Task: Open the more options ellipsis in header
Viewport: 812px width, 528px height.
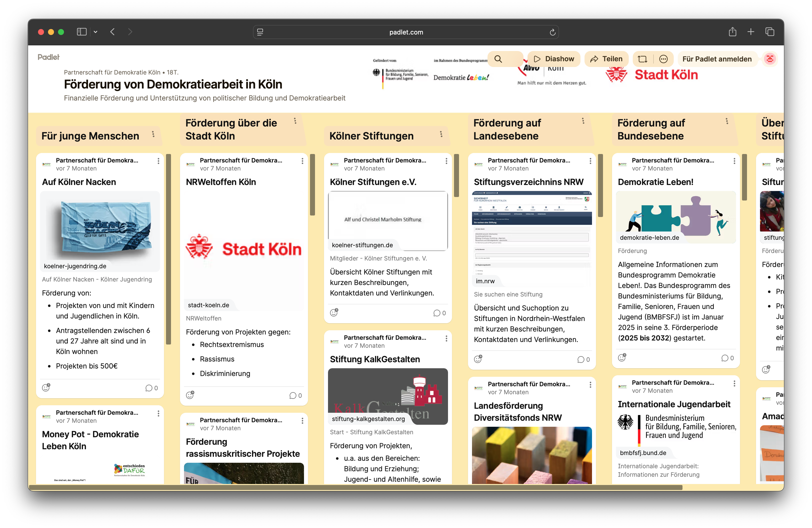Action: 663,59
